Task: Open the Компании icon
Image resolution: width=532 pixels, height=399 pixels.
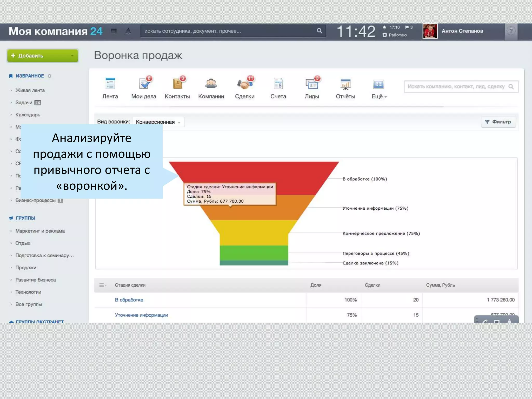Action: click(211, 84)
